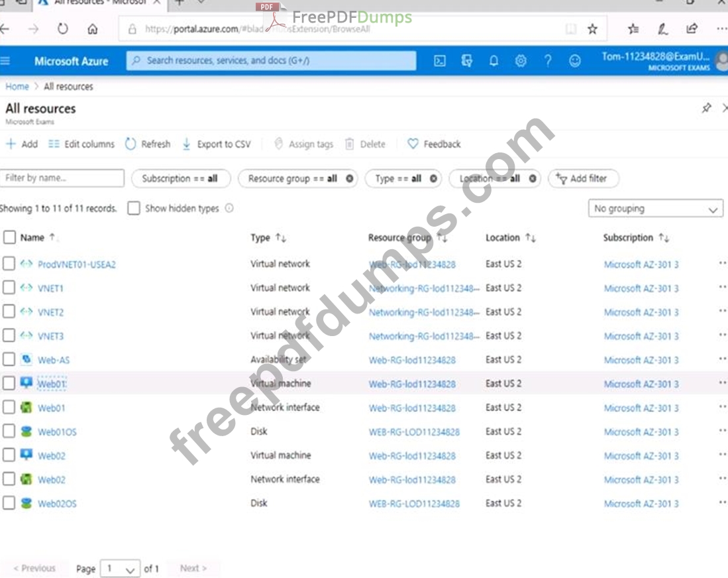Click the browser add notes pen icon
Image resolution: width=728 pixels, height=578 pixels.
tap(662, 29)
